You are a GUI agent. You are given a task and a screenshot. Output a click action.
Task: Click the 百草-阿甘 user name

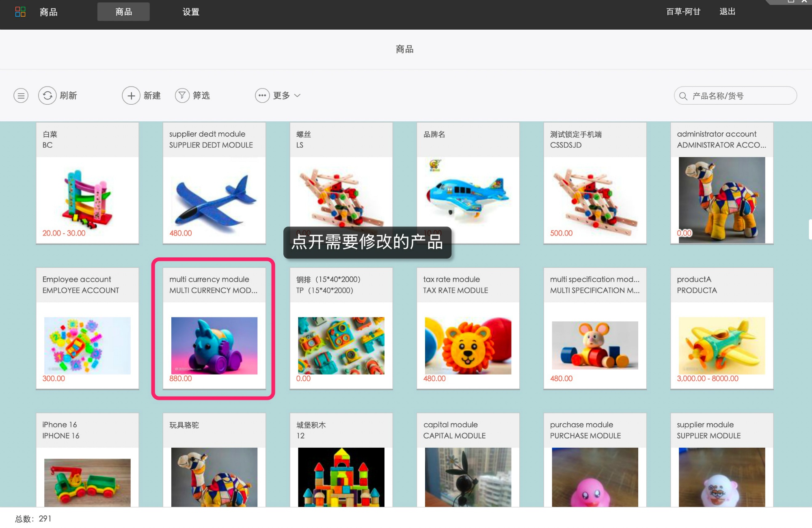pos(683,11)
